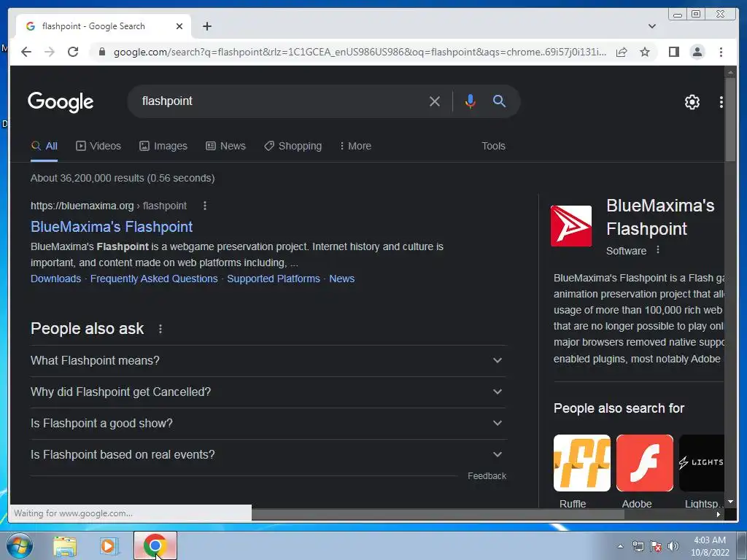Click the horizontal scrollbar thumb
This screenshot has height=560, width=747.
pos(438,514)
